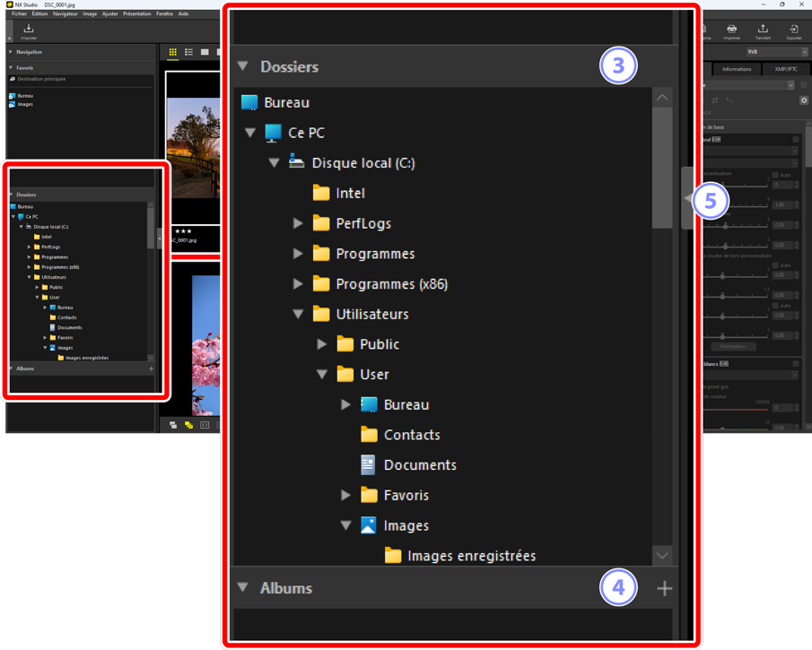Expand the PerfLogs folder in enlarged tree
812x650 pixels.
(299, 223)
